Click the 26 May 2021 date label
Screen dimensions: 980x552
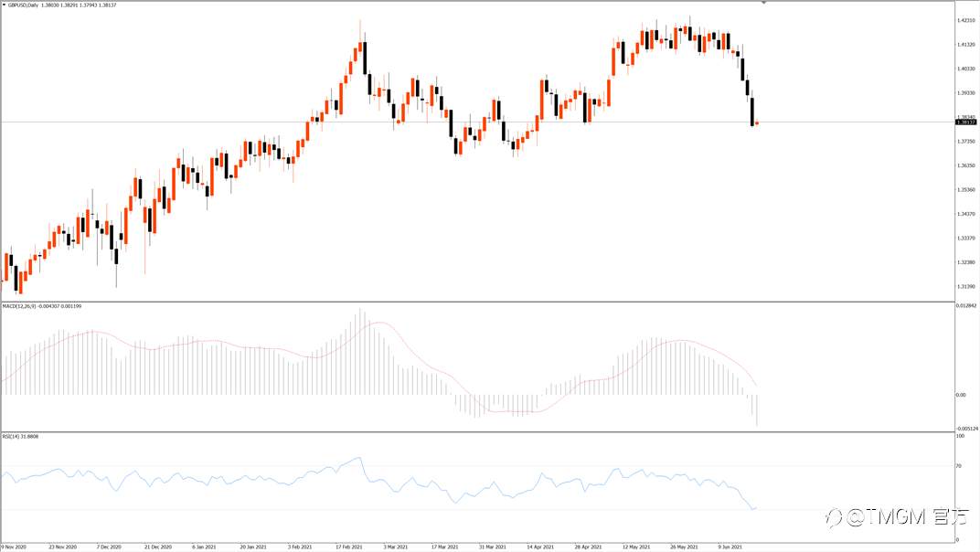(684, 547)
